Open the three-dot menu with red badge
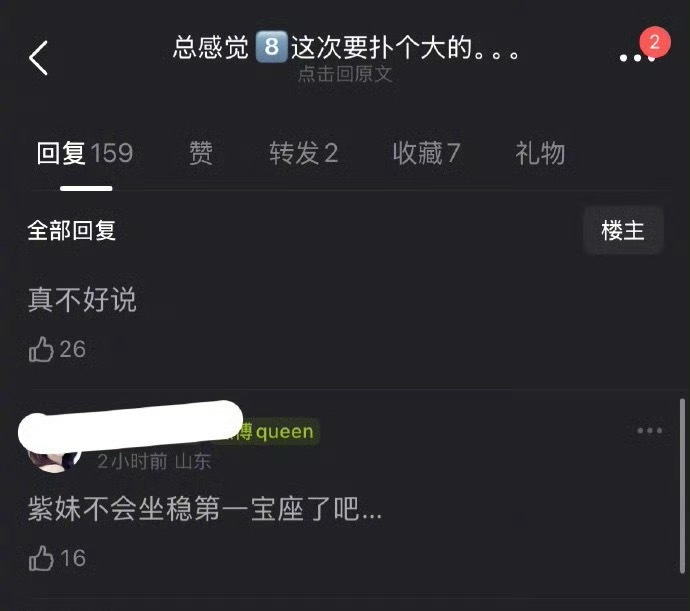The image size is (690, 611). (638, 58)
